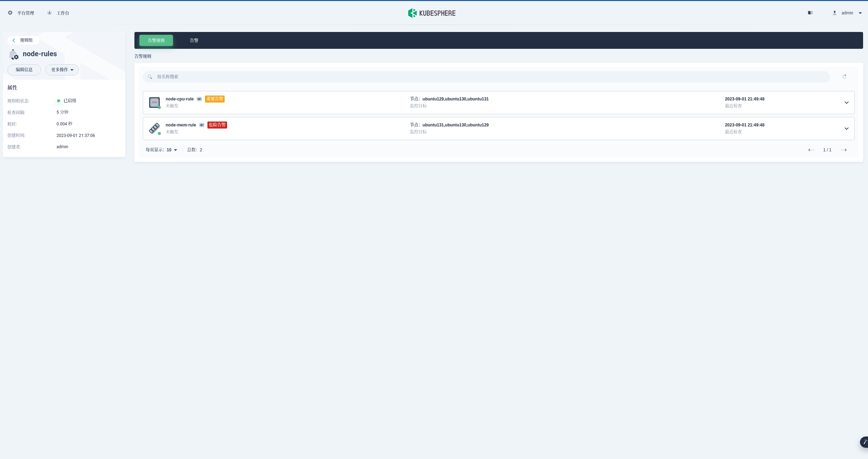This screenshot has height=459, width=868.
Task: Click the node-mem-rule last check time
Action: (x=744, y=125)
